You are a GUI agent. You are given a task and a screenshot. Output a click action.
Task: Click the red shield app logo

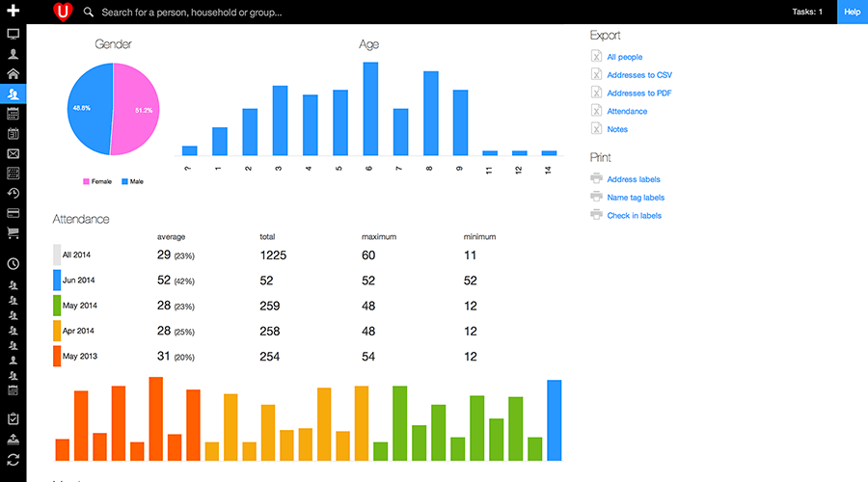(63, 13)
